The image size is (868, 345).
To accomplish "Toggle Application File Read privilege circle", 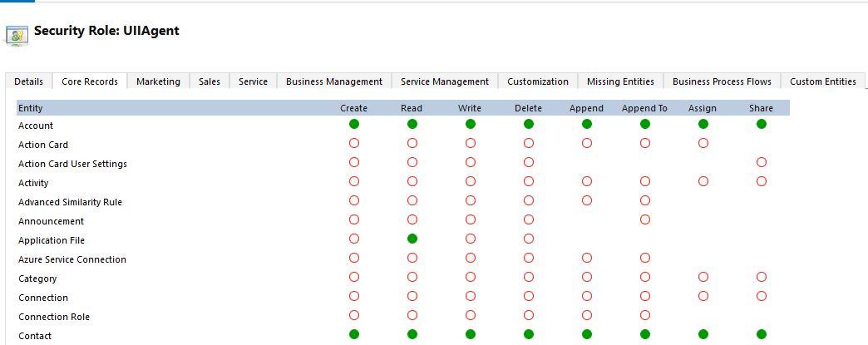I will coord(412,239).
